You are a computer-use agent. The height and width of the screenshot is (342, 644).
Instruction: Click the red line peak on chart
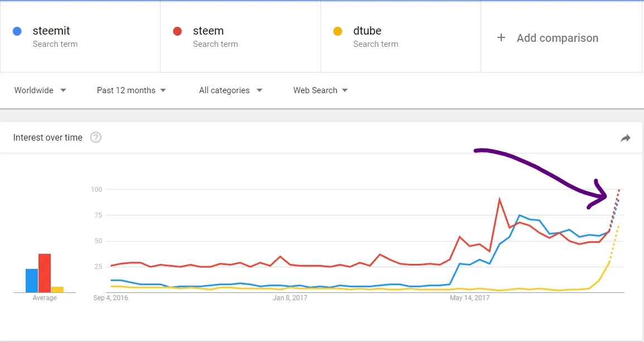click(x=500, y=199)
